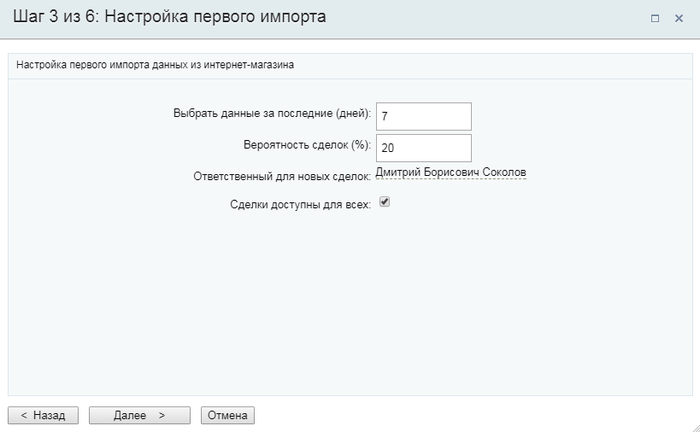Screen dimensions: 700x432
Task: Proceed with the Далее button
Action: coord(140,415)
